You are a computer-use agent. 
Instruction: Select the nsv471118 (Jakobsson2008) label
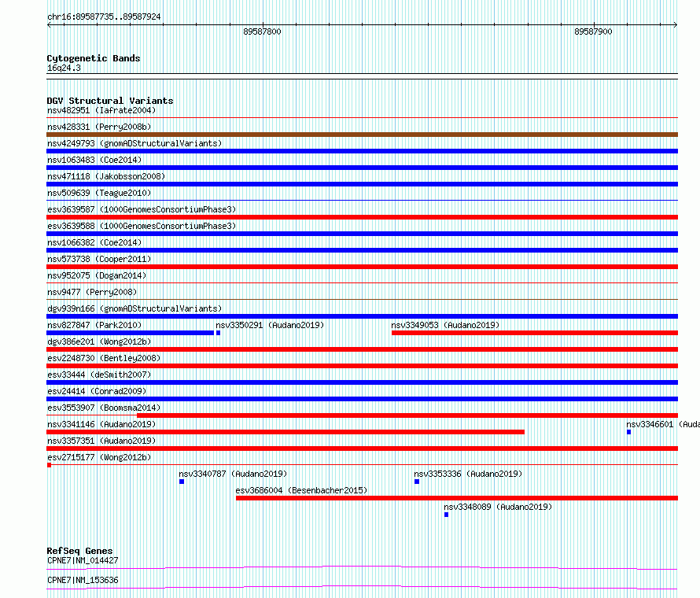click(106, 176)
